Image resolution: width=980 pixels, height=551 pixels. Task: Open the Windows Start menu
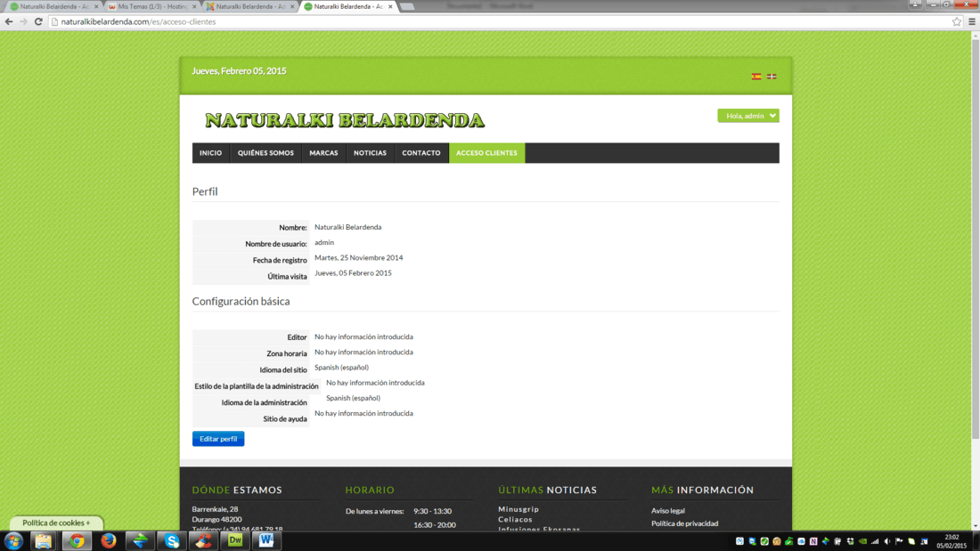point(13,541)
